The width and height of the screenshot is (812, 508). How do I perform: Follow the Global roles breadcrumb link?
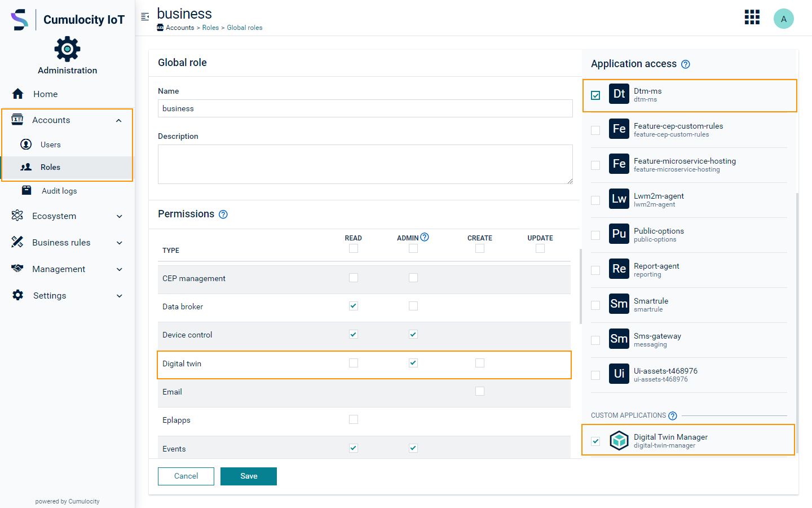pos(245,28)
